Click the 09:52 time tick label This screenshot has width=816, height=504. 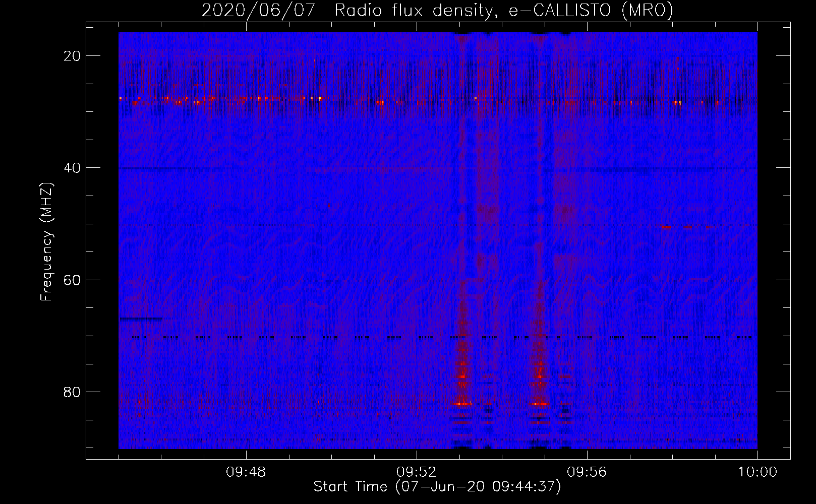pos(417,472)
